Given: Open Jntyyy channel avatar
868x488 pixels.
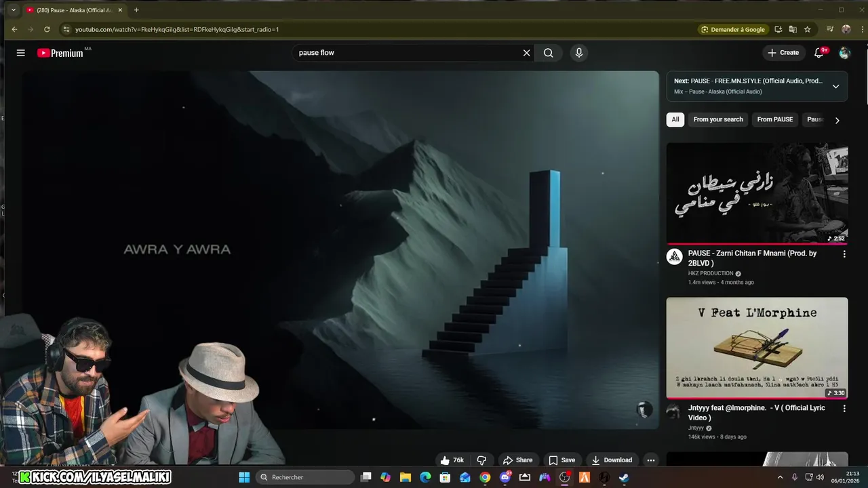Looking at the screenshot, I should 674,411.
